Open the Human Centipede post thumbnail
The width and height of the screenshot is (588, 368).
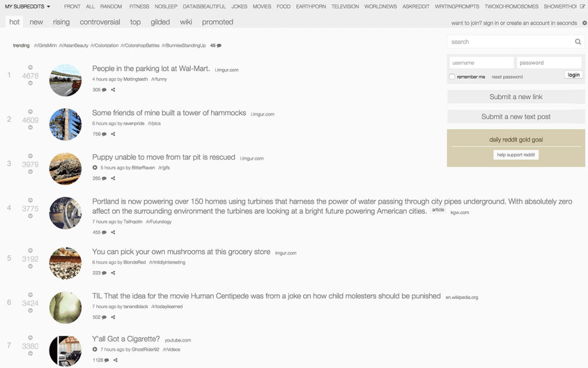coord(65,308)
